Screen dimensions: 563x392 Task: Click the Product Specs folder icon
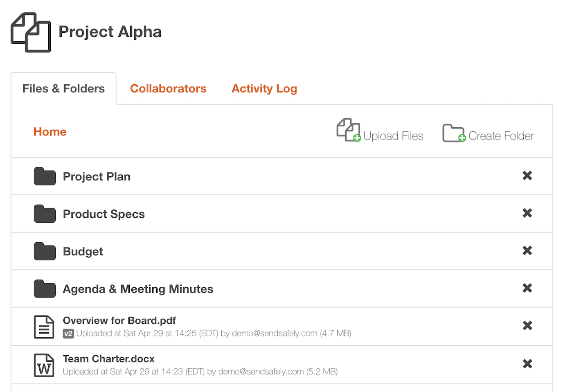(x=45, y=214)
